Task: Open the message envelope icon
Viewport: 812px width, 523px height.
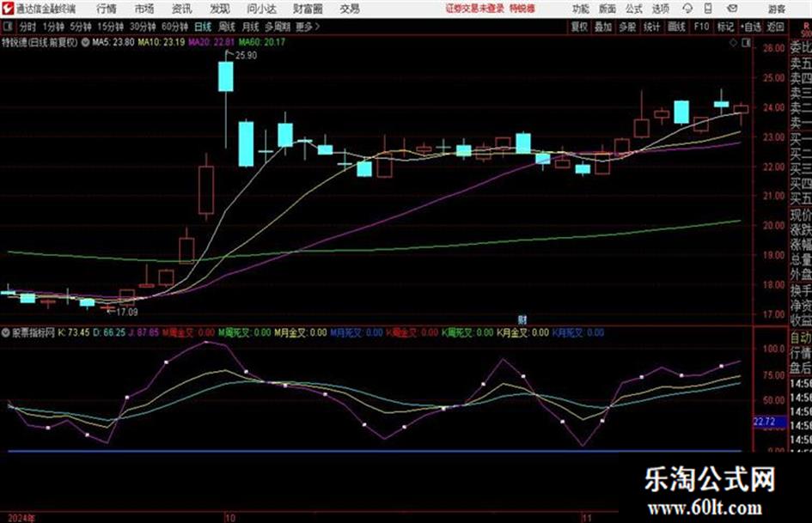Action: pos(732,9)
